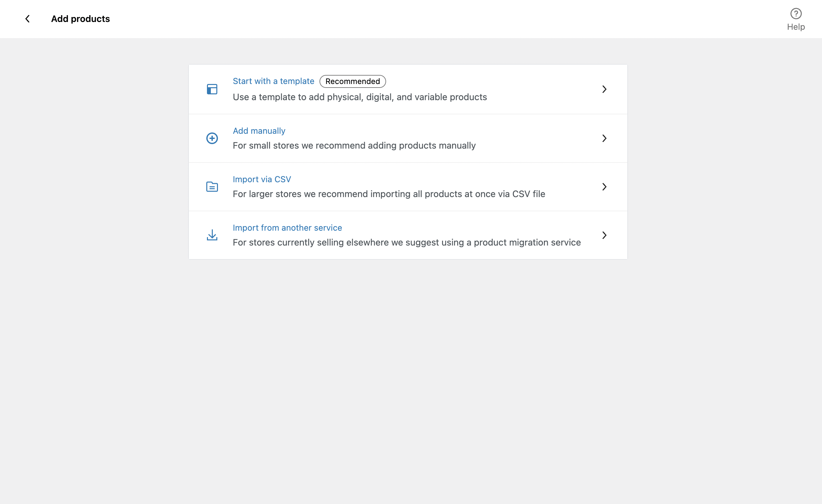Click the template layout icon
The height and width of the screenshot is (504, 822).
pos(212,89)
